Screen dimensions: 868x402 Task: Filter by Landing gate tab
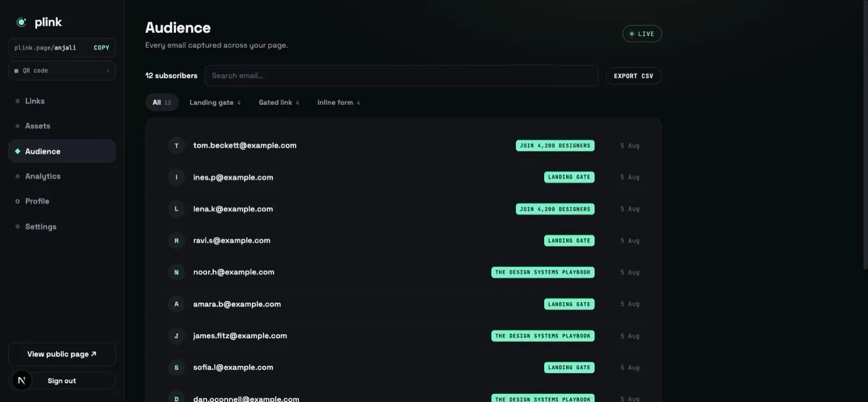tap(215, 102)
